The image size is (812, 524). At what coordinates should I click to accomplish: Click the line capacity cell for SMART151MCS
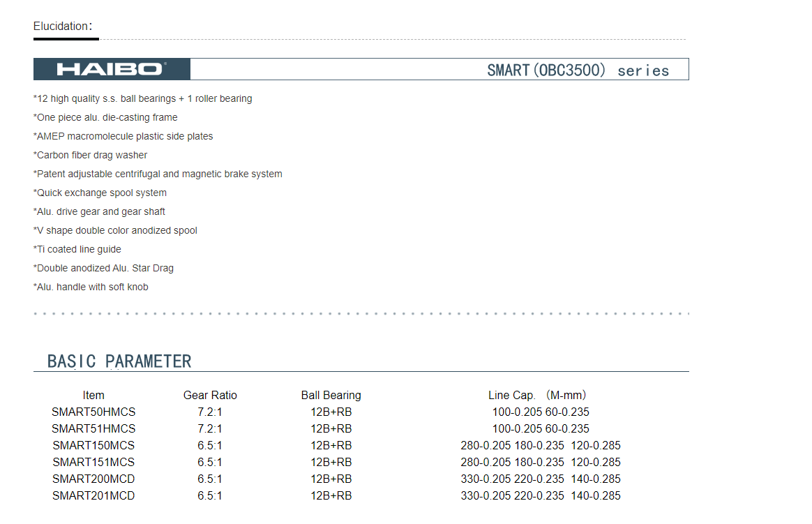(541, 462)
